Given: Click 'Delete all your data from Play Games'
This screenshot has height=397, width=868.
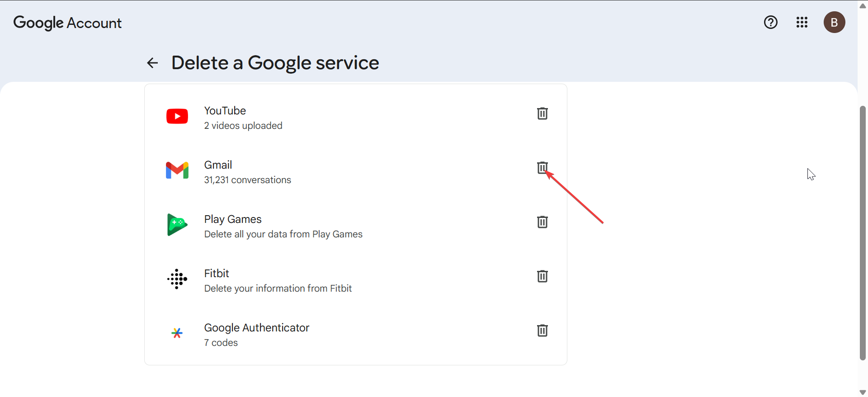Looking at the screenshot, I should pos(283,234).
